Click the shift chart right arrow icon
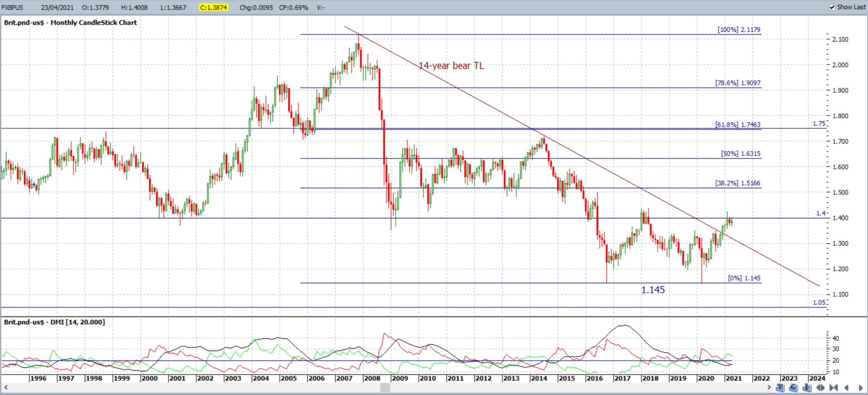The height and width of the screenshot is (395, 868). pos(861,388)
